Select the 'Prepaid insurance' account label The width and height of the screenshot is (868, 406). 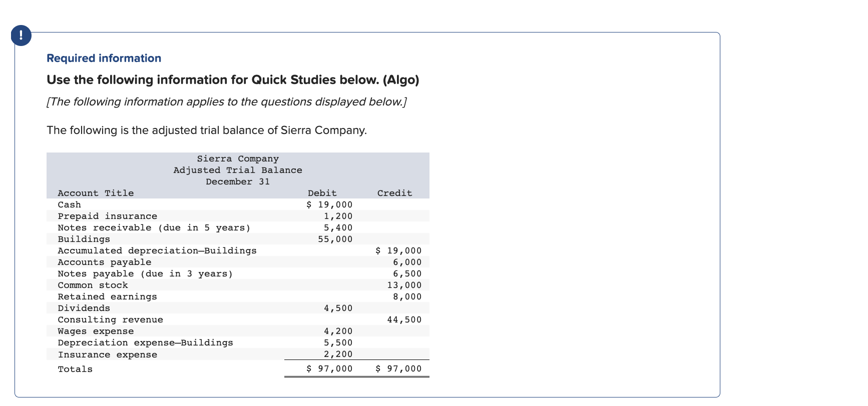pyautogui.click(x=107, y=216)
